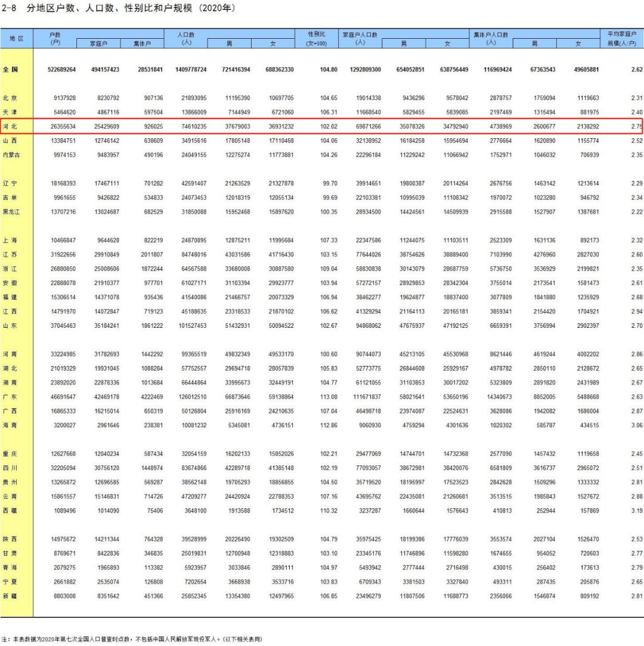Select the 四川 row label
The width and height of the screenshot is (644, 646).
10,468
